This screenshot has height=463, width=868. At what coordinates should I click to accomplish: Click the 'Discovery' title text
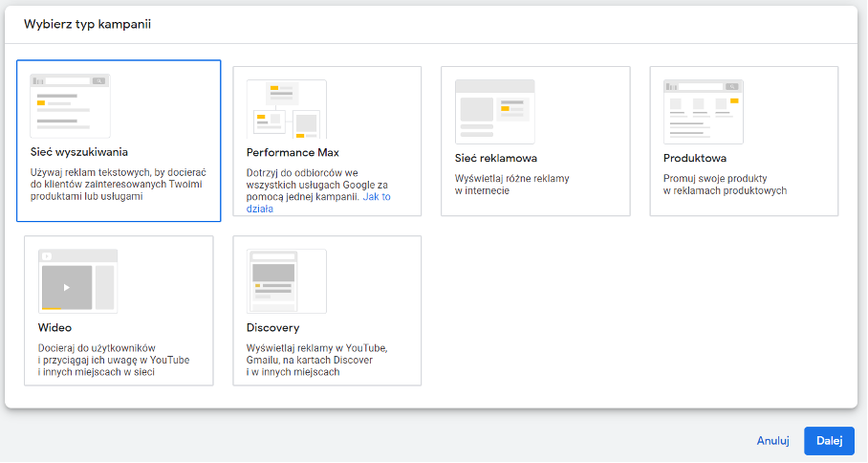pyautogui.click(x=272, y=327)
